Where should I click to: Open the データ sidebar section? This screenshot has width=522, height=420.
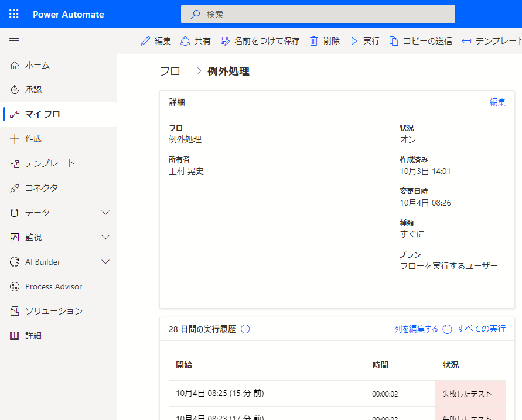[x=58, y=213]
